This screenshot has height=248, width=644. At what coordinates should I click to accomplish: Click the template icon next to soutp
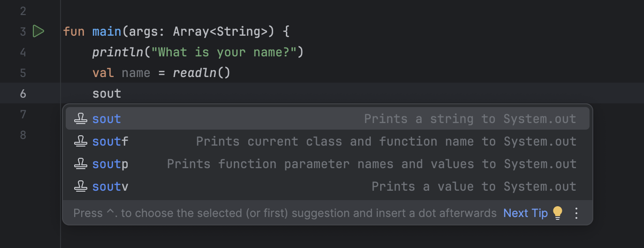point(81,164)
